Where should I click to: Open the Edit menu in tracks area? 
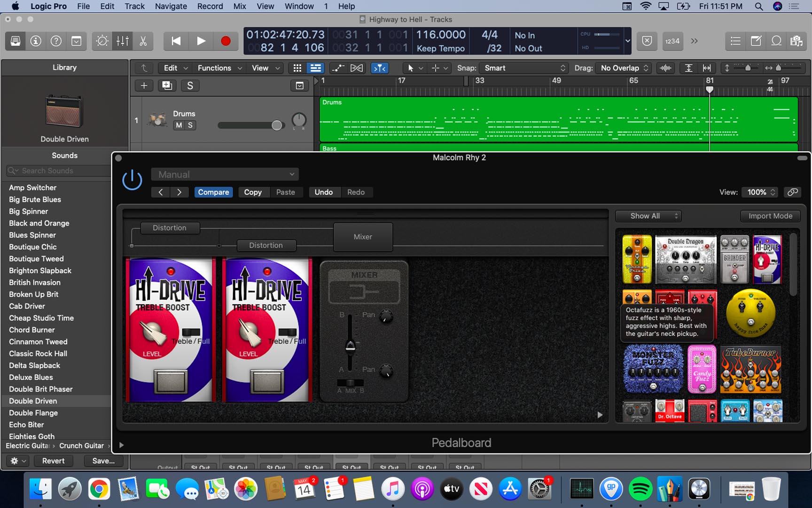[x=175, y=68]
